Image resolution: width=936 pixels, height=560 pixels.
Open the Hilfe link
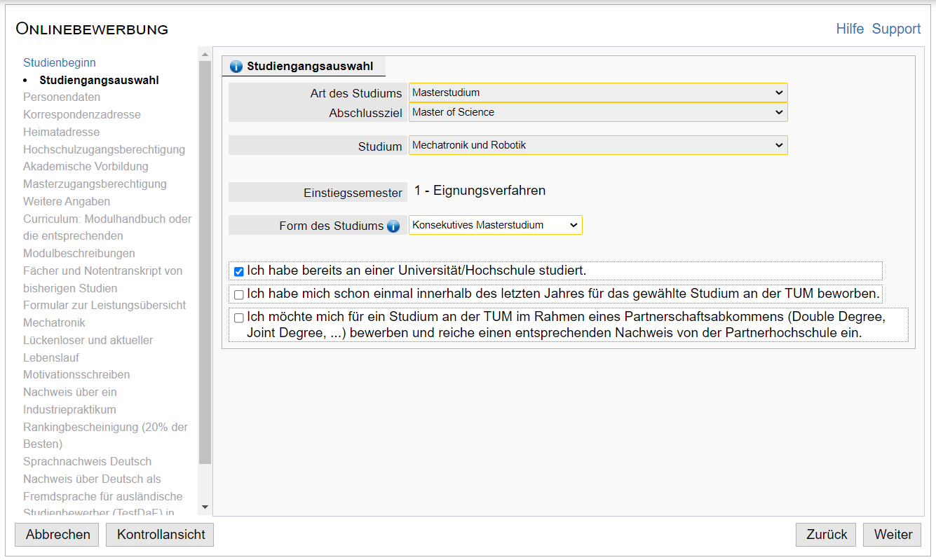[850, 29]
